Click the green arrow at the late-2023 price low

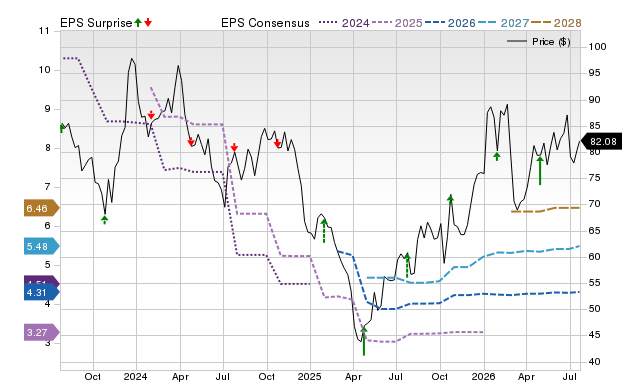coord(104,220)
